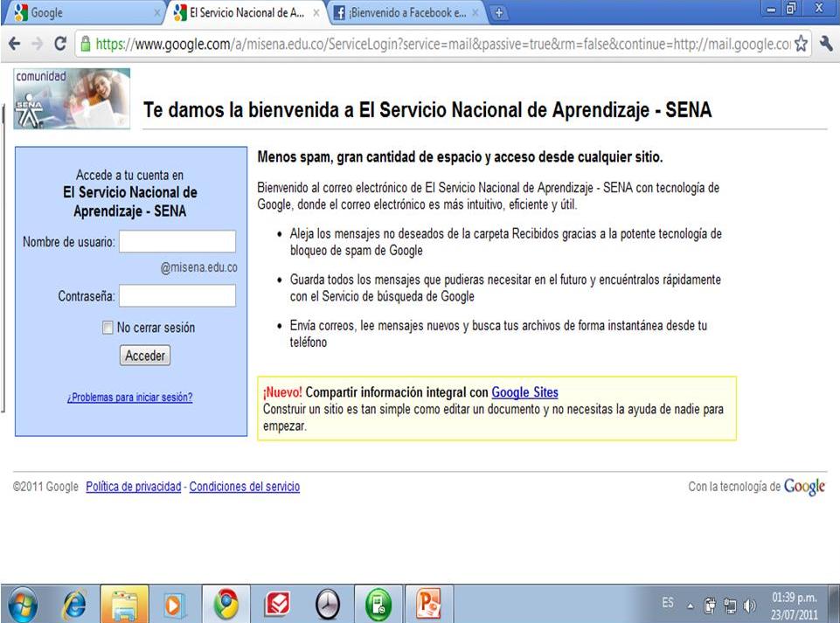Viewport: 840px width, 623px height.
Task: Check the 'No cerrar sesión' checkbox
Action: 108,328
